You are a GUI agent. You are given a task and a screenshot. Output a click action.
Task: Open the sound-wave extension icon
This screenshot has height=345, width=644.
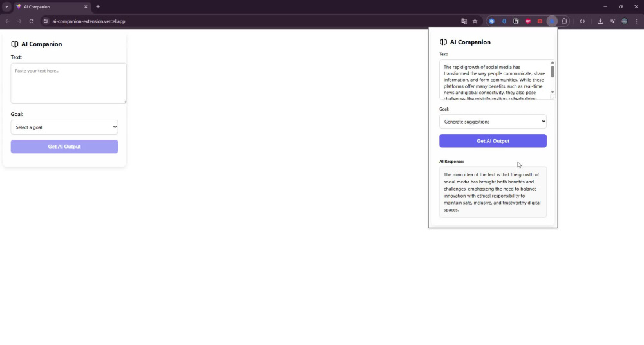click(504, 21)
